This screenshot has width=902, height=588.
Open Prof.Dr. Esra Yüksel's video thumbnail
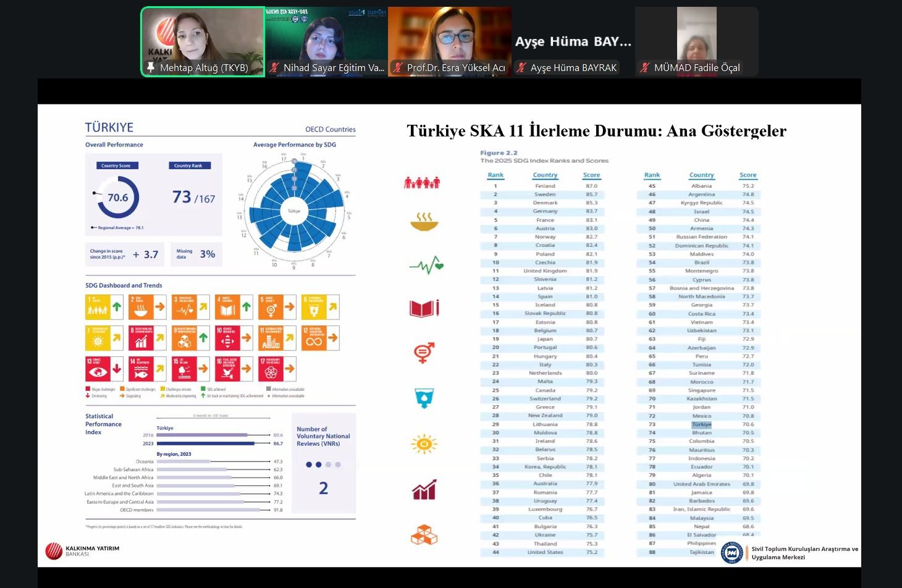(449, 37)
